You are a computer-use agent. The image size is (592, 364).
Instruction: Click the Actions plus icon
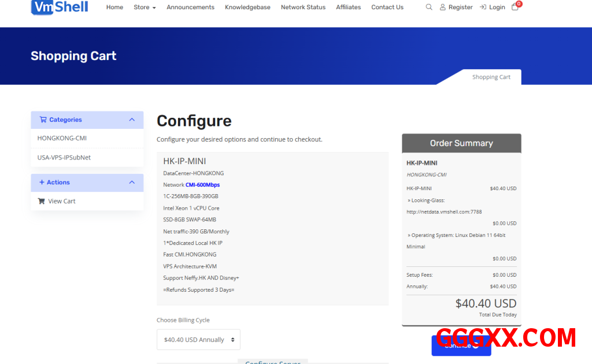[42, 182]
